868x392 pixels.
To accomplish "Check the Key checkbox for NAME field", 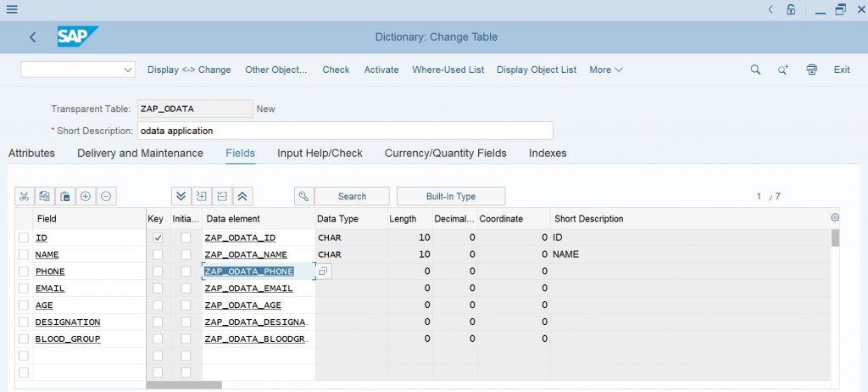I will click(x=158, y=255).
